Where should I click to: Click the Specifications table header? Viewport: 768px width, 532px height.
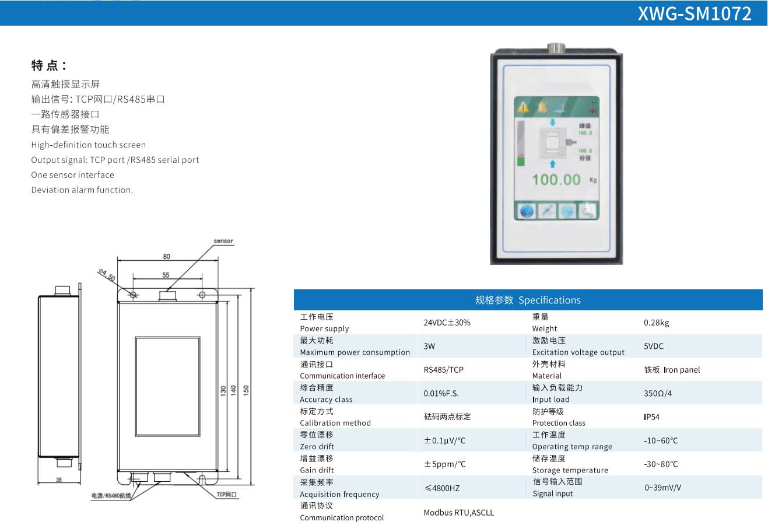[528, 300]
